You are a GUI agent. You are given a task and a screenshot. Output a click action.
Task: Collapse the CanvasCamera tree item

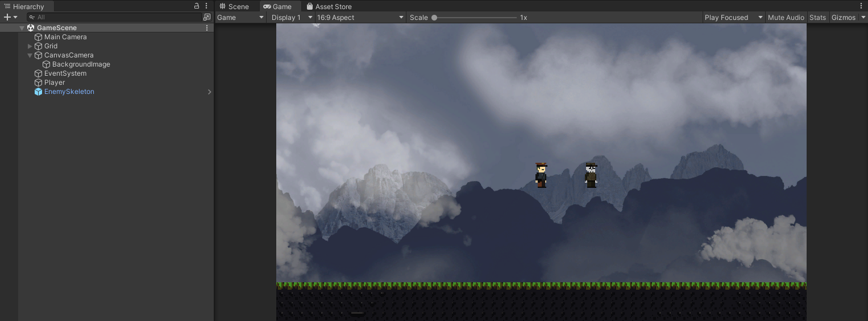point(30,55)
